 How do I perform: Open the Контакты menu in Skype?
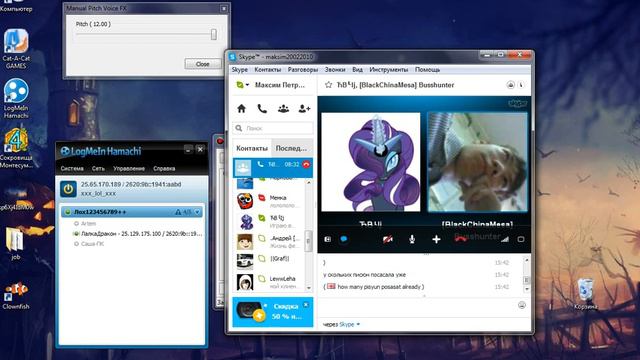pyautogui.click(x=267, y=70)
